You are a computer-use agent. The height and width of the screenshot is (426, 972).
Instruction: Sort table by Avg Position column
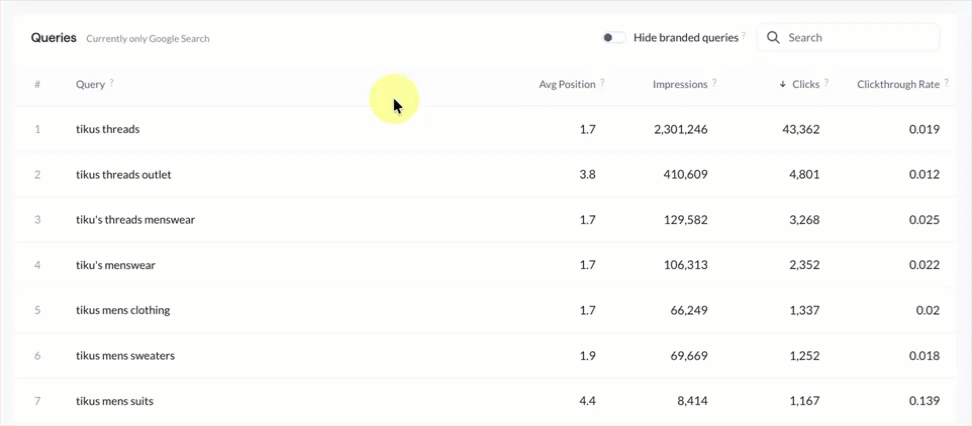[567, 84]
